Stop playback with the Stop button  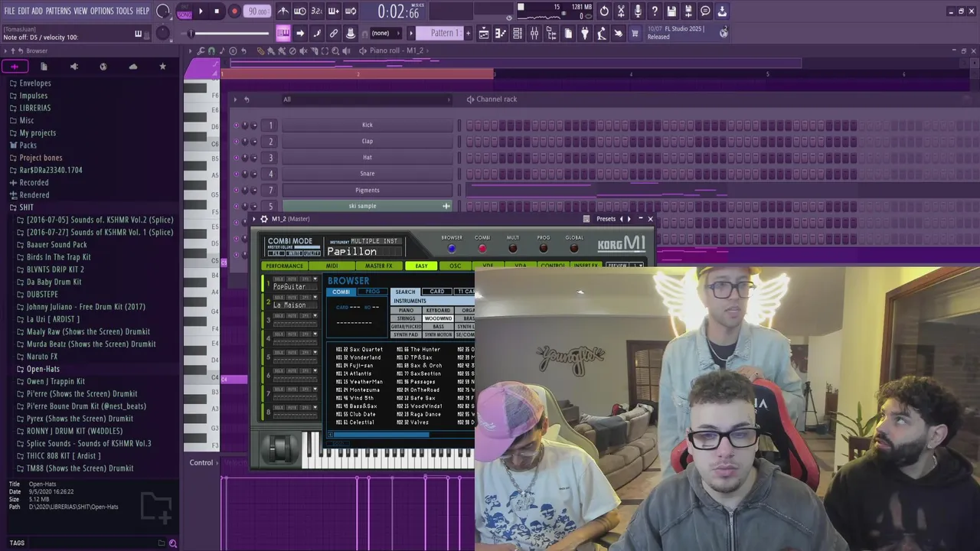coord(217,11)
